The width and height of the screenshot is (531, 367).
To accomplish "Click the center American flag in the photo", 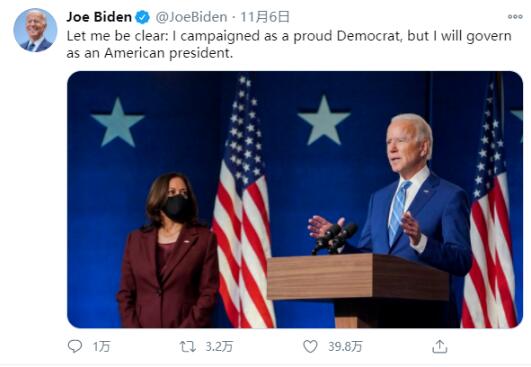I will coord(243,201).
